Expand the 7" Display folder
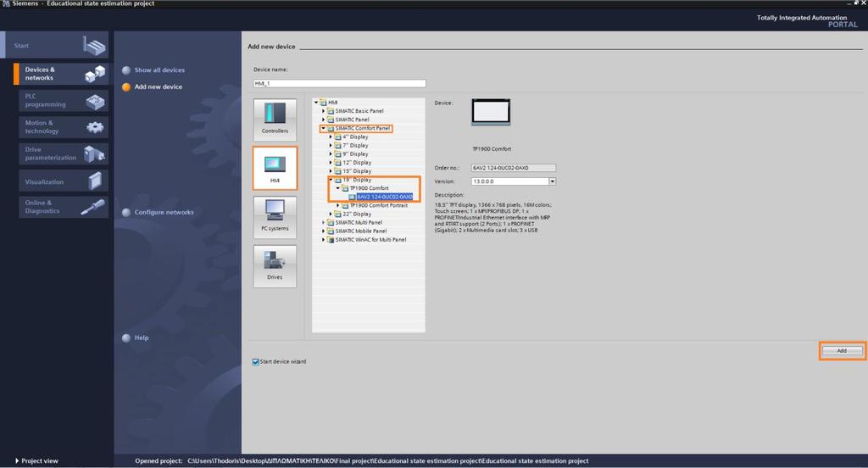This screenshot has height=468, width=868. click(x=331, y=145)
